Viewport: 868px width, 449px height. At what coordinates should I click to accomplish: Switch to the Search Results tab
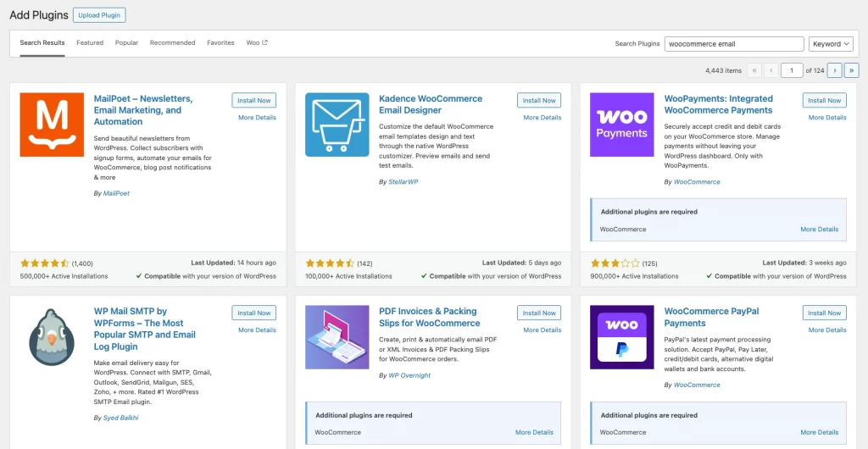pyautogui.click(x=42, y=42)
